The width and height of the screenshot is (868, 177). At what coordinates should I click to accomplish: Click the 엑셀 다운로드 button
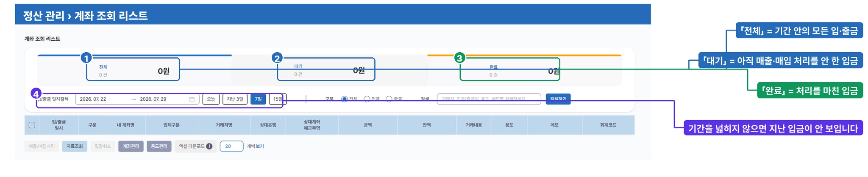coord(195,146)
